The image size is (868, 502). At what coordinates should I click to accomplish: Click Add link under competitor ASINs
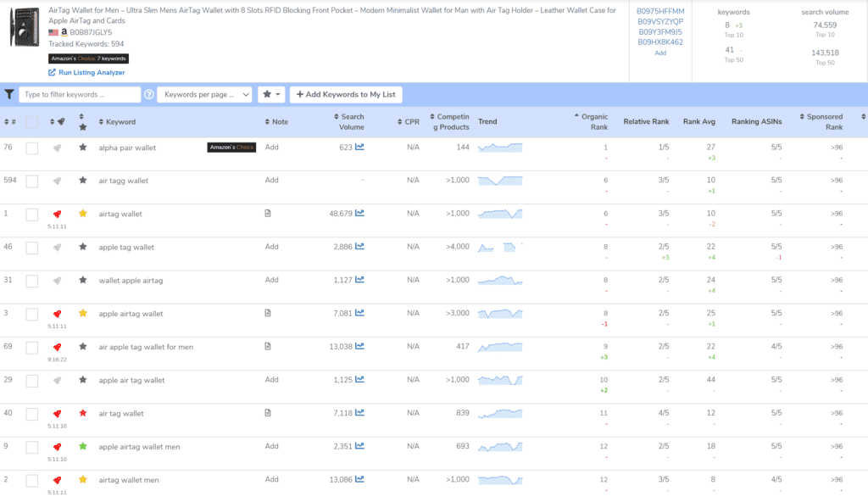click(660, 53)
